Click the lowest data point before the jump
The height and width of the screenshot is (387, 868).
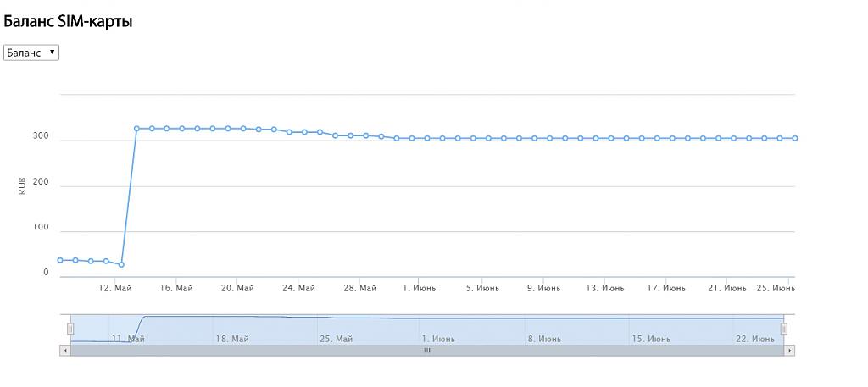(x=121, y=264)
